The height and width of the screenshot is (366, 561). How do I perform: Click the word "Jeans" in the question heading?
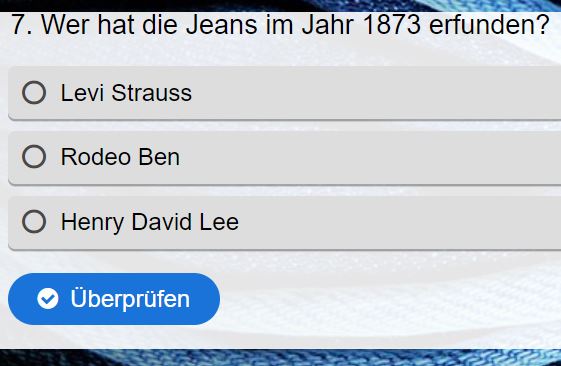click(221, 25)
